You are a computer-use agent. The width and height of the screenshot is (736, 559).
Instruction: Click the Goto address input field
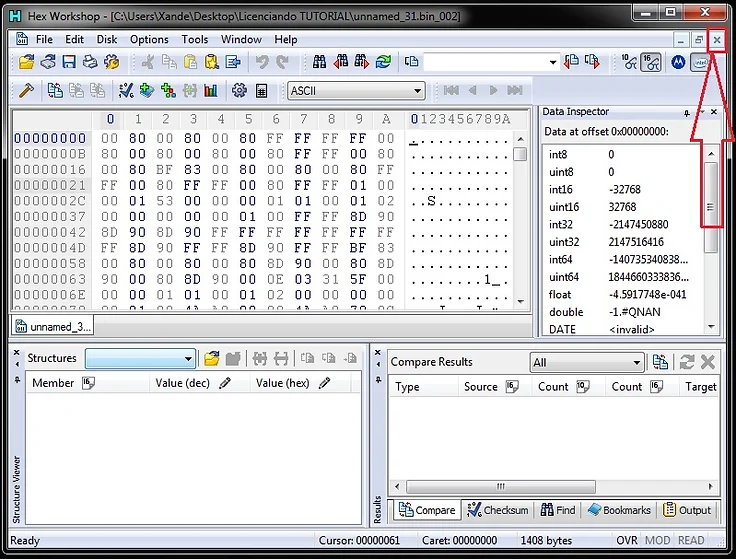pos(485,62)
